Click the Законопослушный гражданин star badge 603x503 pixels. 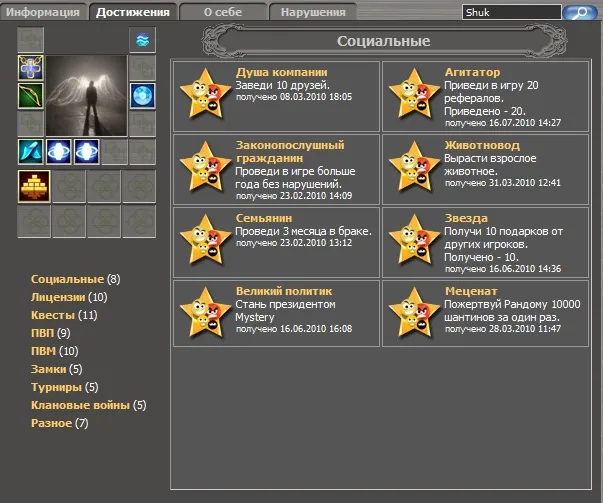coord(205,167)
